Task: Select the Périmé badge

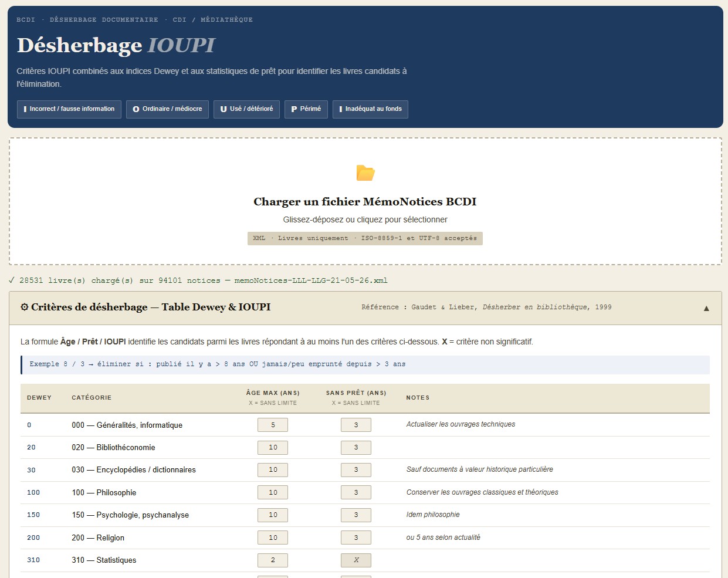Action: 306,109
